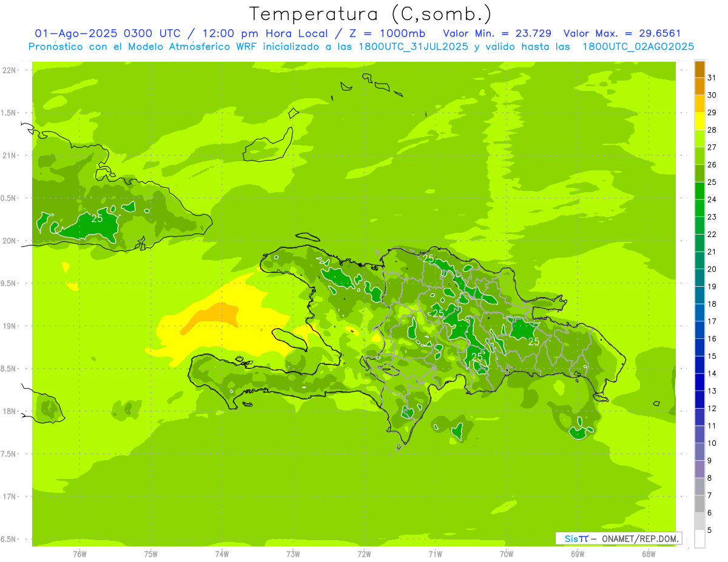The width and height of the screenshot is (728, 562).
Task: Click longitude label "76W"
Action: 79,554
